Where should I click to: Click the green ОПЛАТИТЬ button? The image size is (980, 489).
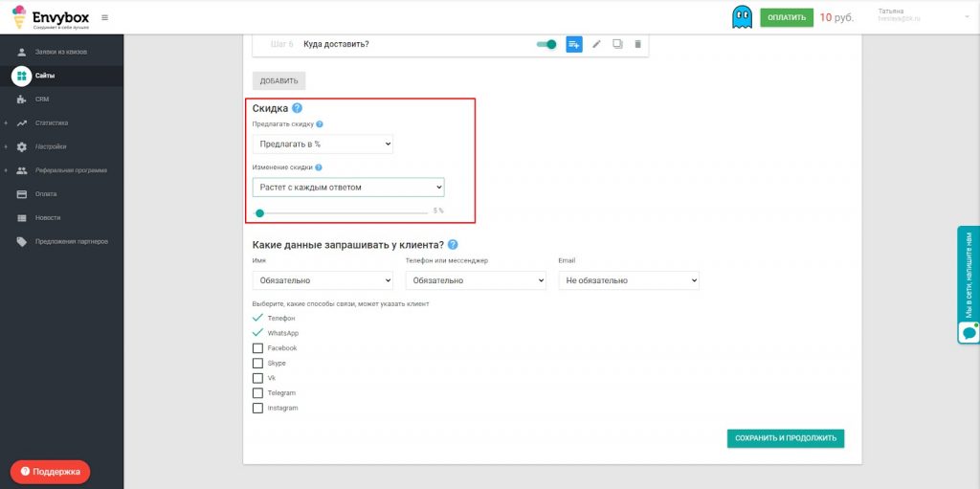787,17
